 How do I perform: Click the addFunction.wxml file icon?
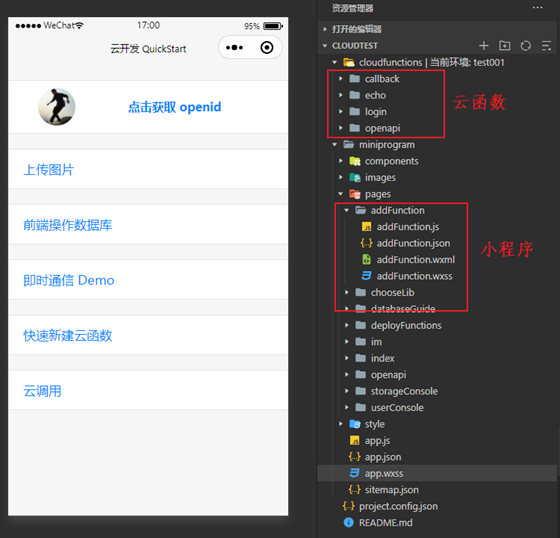[x=366, y=260]
